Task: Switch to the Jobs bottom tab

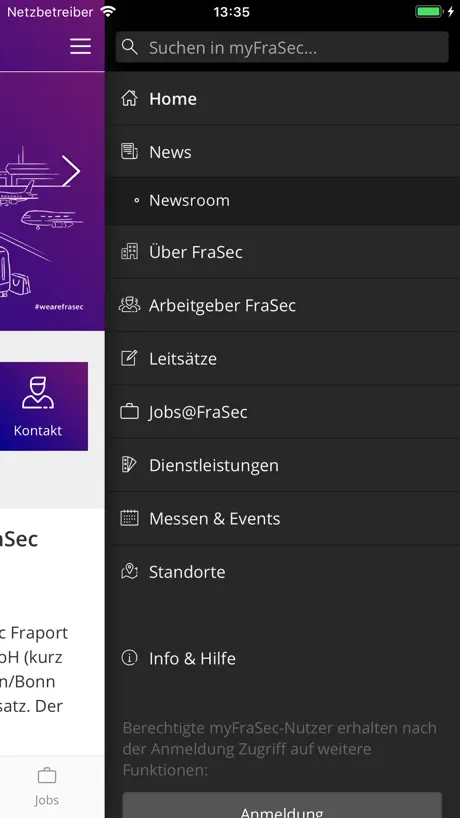Action: (x=46, y=787)
